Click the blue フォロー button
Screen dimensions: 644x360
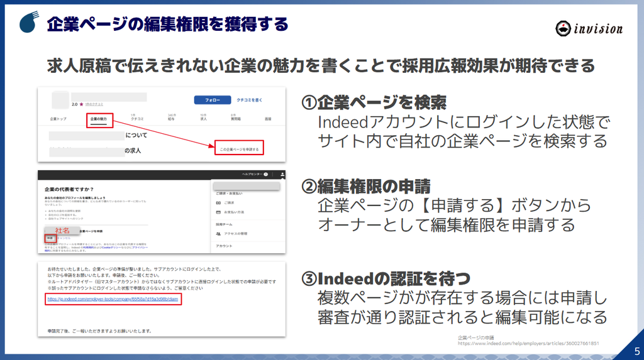(x=213, y=100)
